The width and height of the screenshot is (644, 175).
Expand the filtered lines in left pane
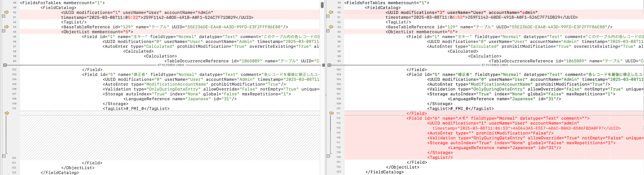[x=5, y=65]
